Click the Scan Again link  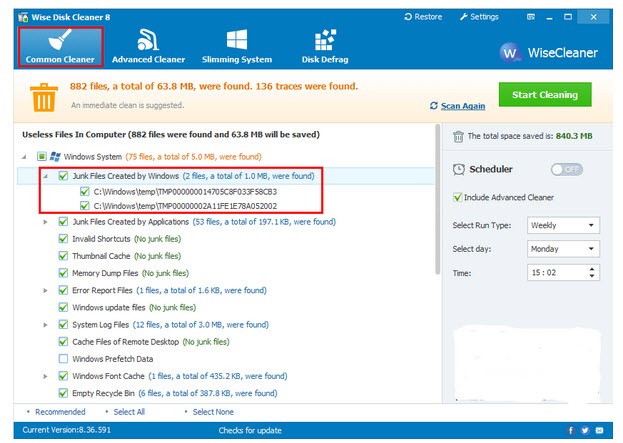pyautogui.click(x=463, y=106)
